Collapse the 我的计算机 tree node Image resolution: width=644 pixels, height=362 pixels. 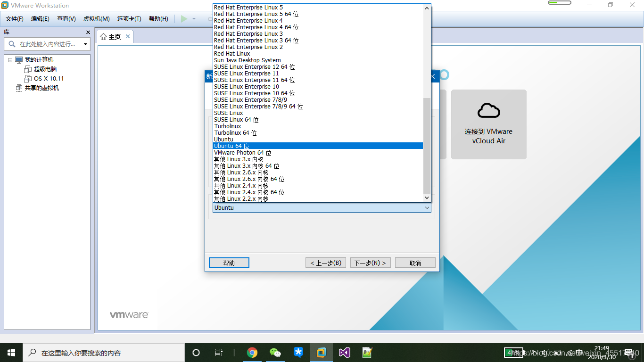coord(10,60)
